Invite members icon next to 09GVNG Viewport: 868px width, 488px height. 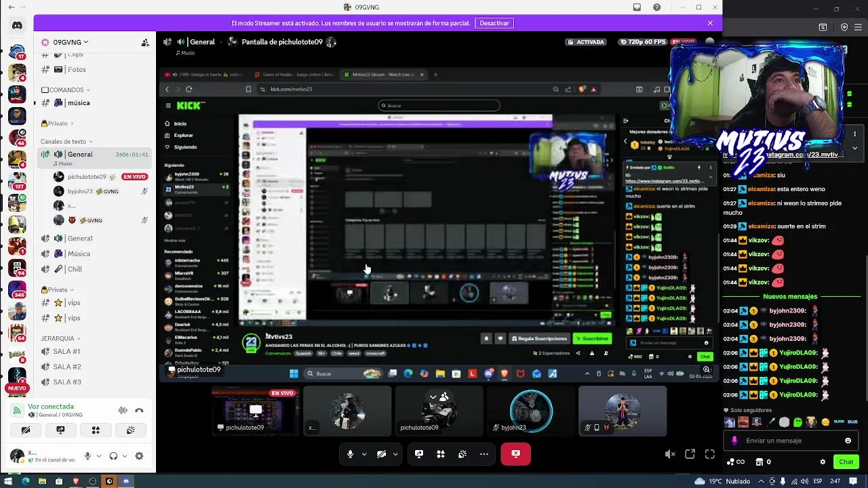click(x=145, y=42)
